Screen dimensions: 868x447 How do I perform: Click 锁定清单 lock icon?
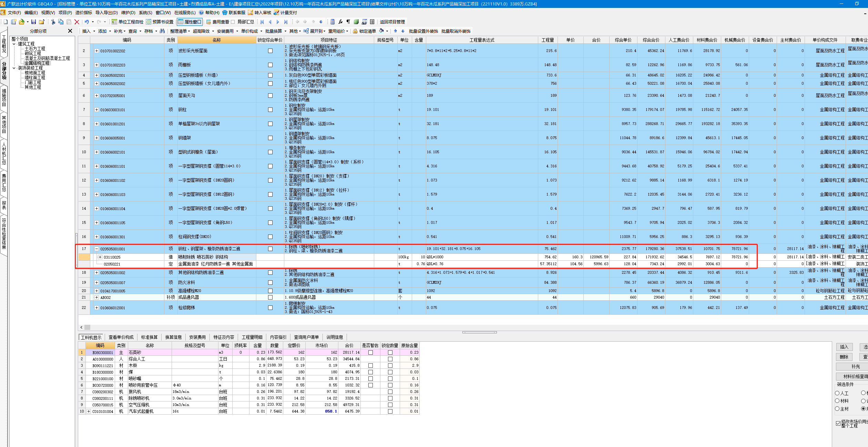point(364,31)
